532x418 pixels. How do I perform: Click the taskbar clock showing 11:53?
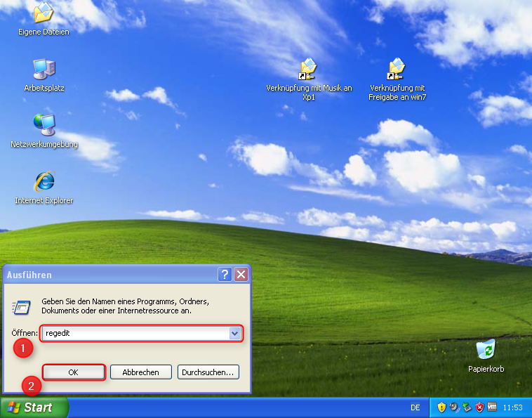pos(512,407)
